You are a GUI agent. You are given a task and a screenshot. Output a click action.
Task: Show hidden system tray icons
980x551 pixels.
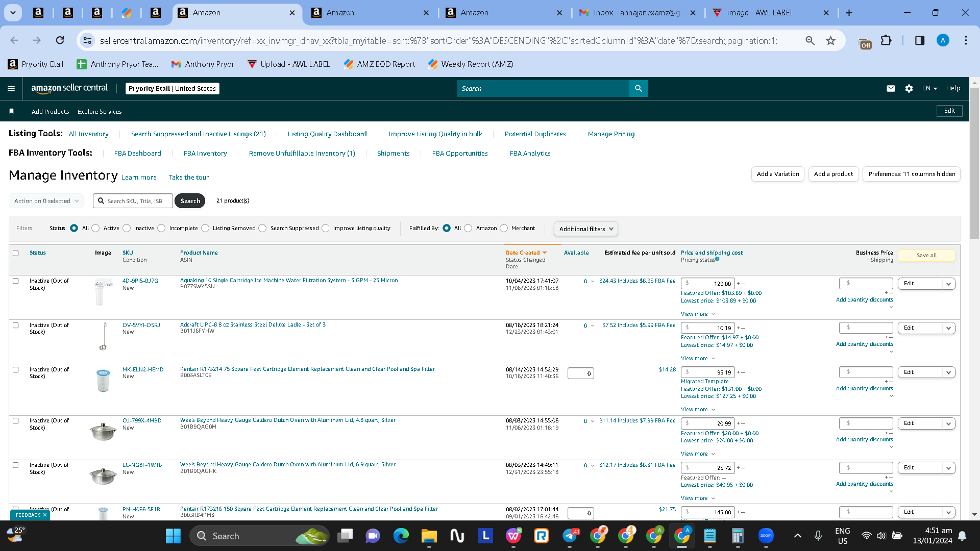tap(798, 536)
